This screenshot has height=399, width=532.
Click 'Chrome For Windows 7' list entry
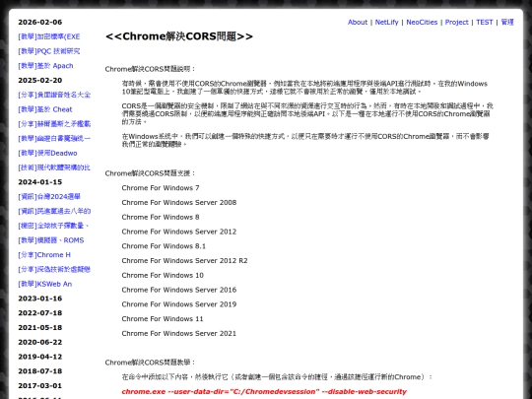pyautogui.click(x=161, y=188)
